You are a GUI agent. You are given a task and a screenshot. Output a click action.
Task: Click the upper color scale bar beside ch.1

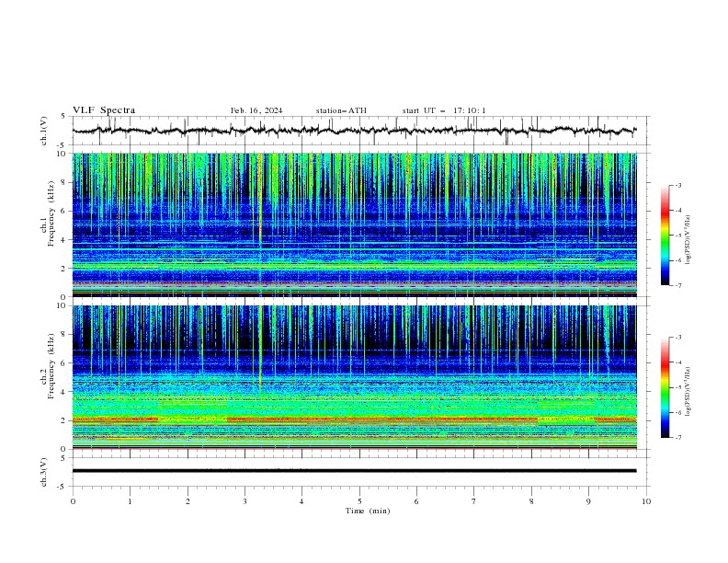665,236
